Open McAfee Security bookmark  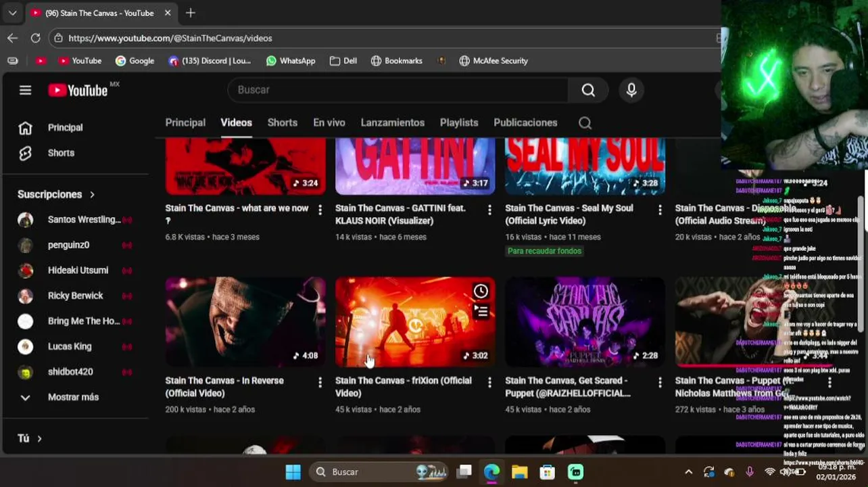[493, 61]
